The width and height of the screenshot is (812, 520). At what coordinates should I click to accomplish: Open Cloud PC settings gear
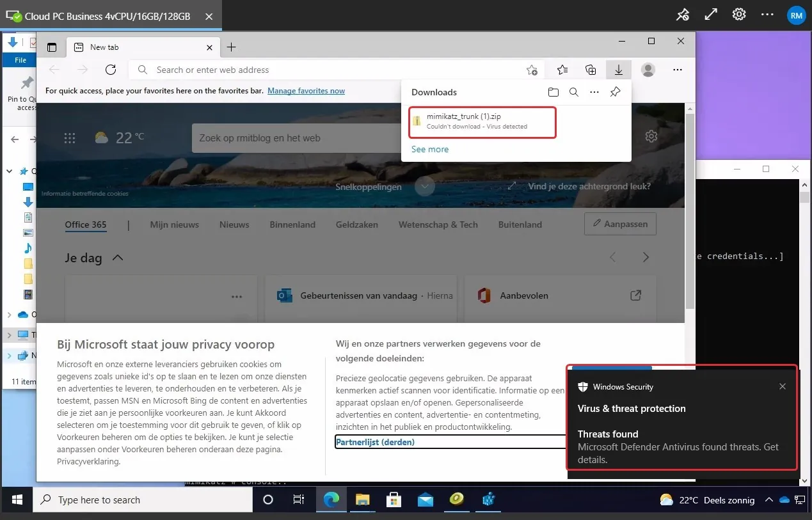[740, 14]
